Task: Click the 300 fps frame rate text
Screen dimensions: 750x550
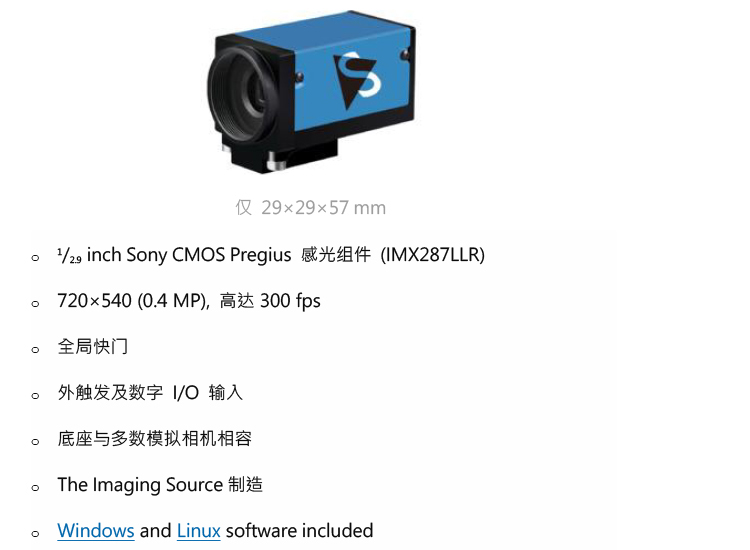Action: tap(290, 301)
